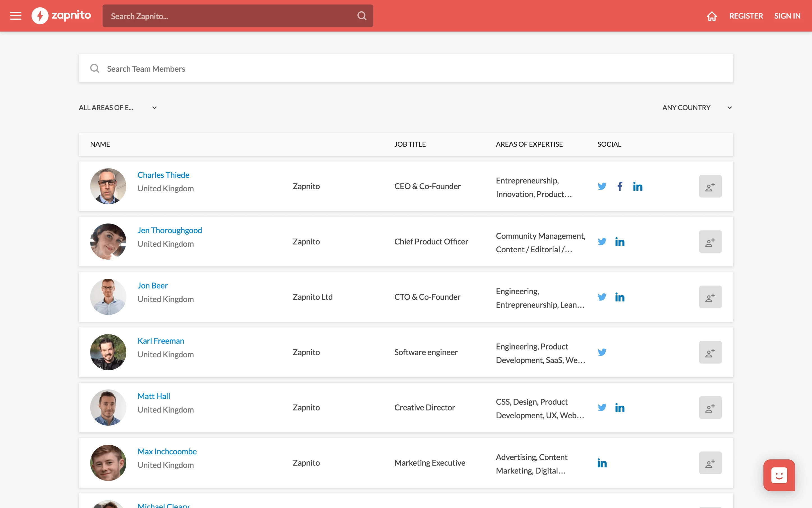Screen dimensions: 812x508
Task: Open Jen Thoroughgood's Twitter profile
Action: coord(602,242)
